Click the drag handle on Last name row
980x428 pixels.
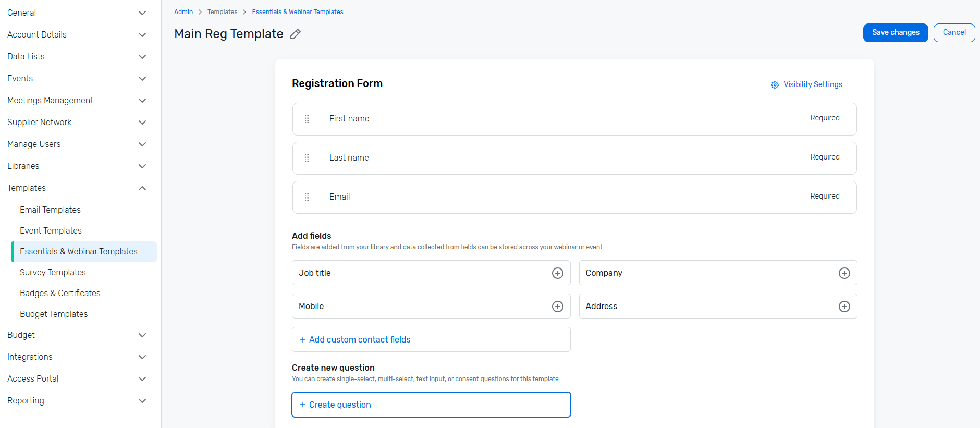tap(307, 158)
